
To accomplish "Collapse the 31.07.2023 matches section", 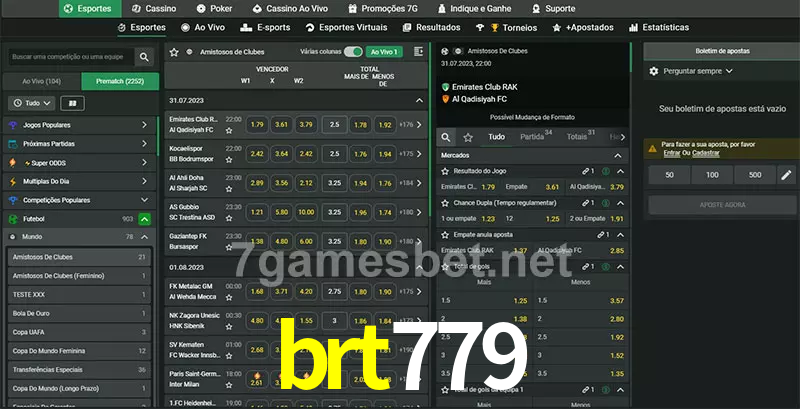I will click(419, 101).
